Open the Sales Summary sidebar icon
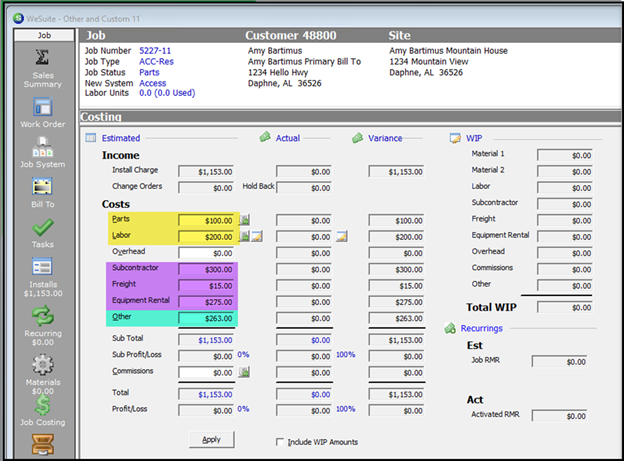The width and height of the screenshot is (624, 461). (44, 63)
